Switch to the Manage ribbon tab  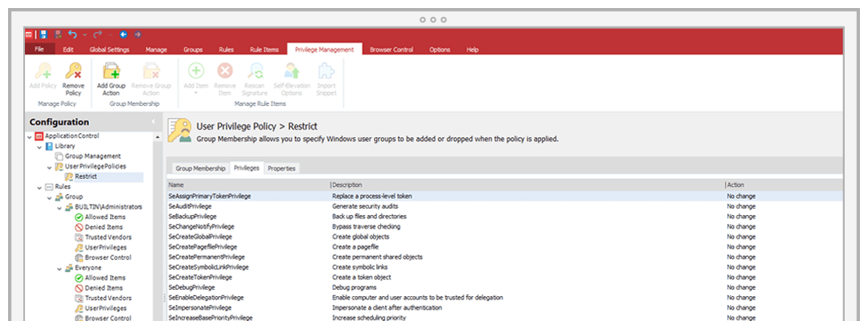156,50
